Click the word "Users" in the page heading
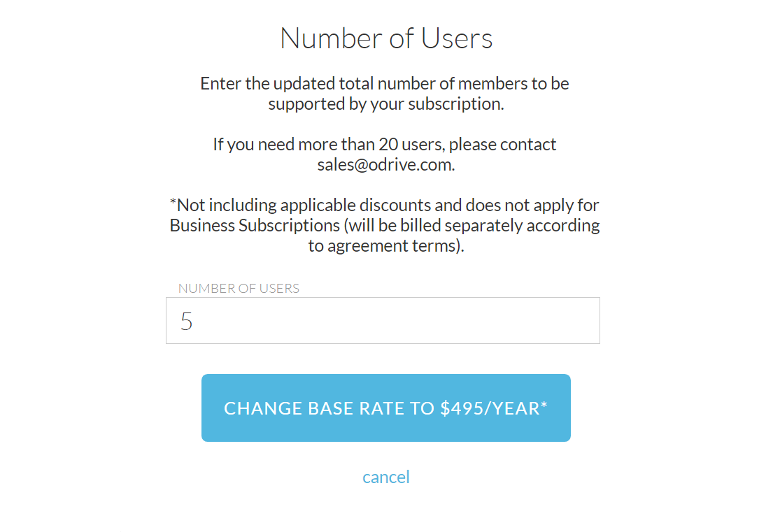Screen dimensions: 780x532 [x=457, y=38]
